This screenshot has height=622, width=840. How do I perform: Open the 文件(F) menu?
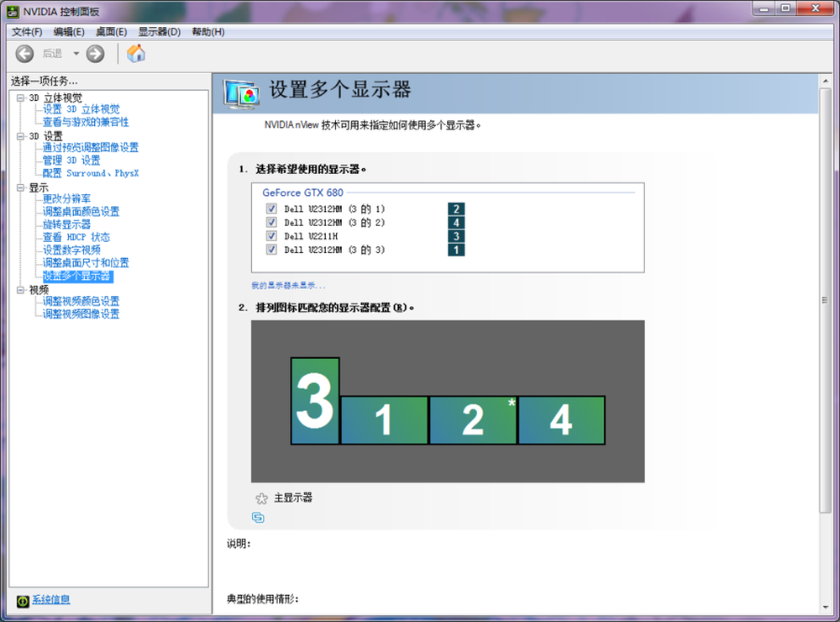pos(27,32)
